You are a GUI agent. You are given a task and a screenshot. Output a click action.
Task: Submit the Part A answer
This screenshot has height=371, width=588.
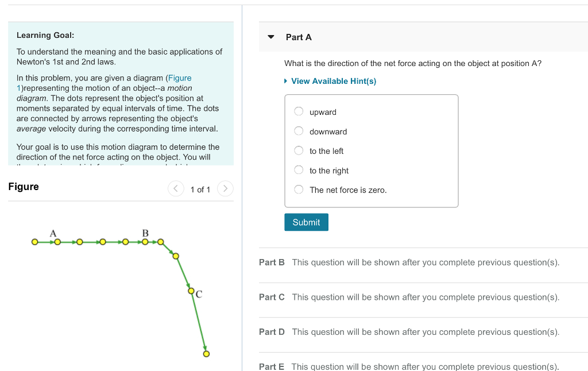306,222
